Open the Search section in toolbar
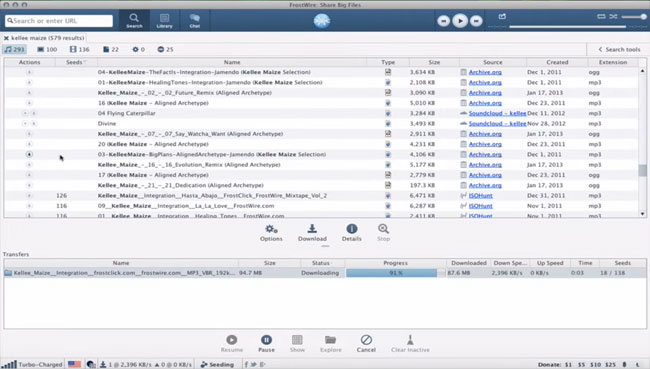650x369 pixels. [x=134, y=20]
